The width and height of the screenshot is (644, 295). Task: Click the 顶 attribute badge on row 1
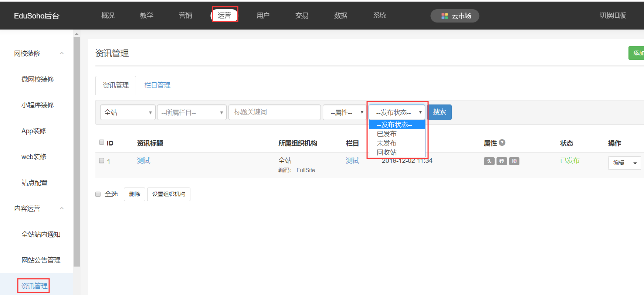(x=514, y=161)
